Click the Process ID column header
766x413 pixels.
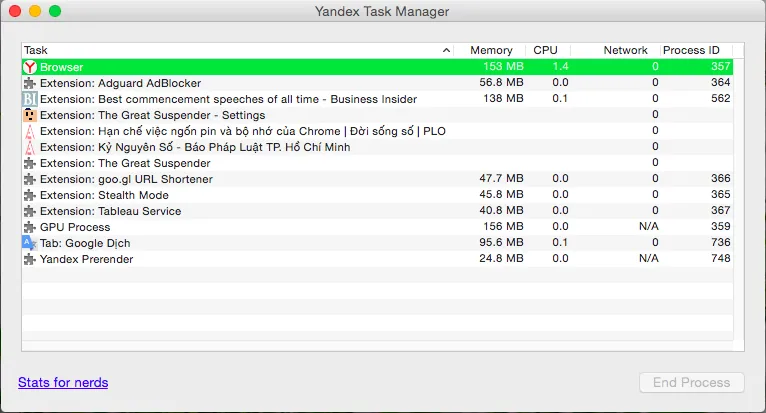click(x=691, y=50)
